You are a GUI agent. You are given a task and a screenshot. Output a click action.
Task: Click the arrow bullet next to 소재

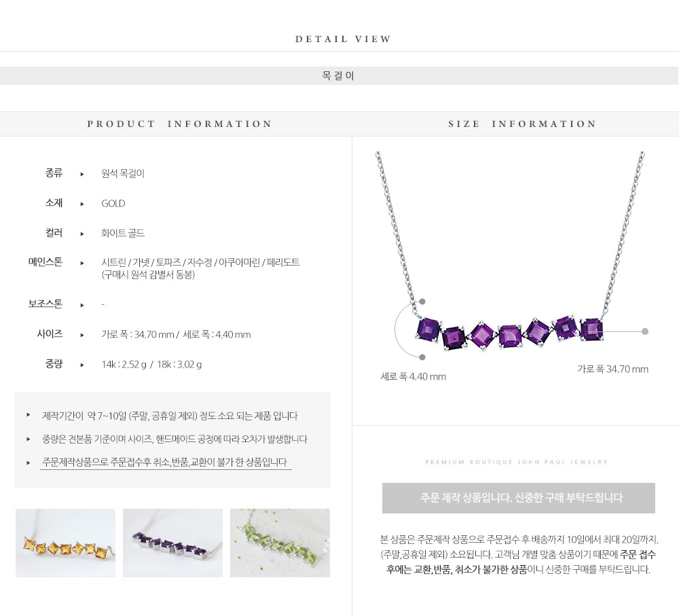(x=82, y=204)
